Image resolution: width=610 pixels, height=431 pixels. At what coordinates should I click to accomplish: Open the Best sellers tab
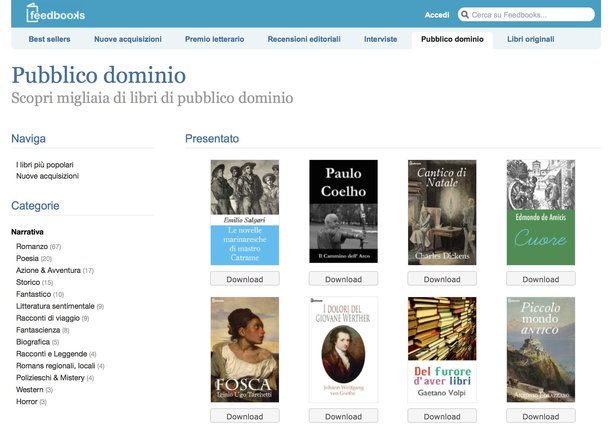click(x=49, y=39)
